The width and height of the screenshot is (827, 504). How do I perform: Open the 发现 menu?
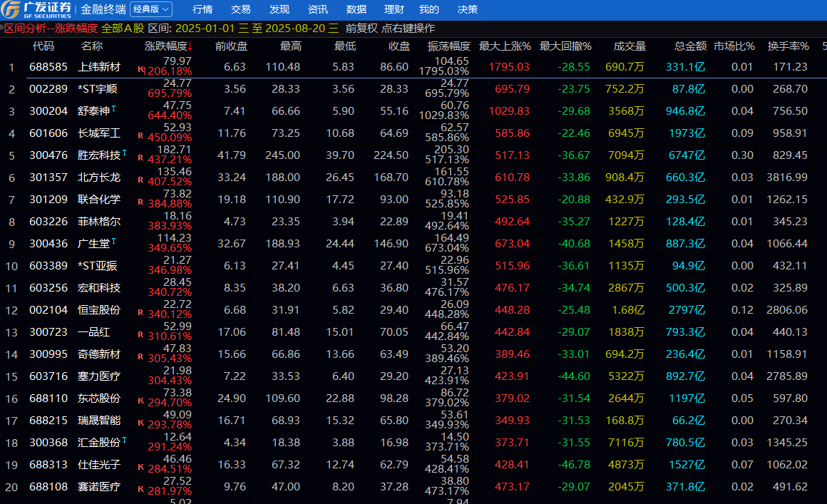pyautogui.click(x=279, y=9)
